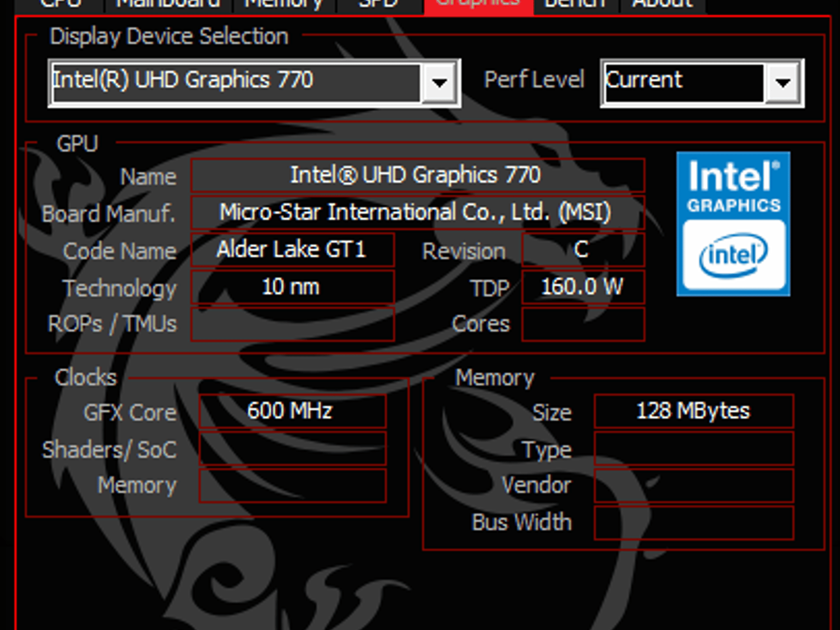The image size is (840, 630).
Task: Click the Vendor label in Memory group
Action: (536, 485)
